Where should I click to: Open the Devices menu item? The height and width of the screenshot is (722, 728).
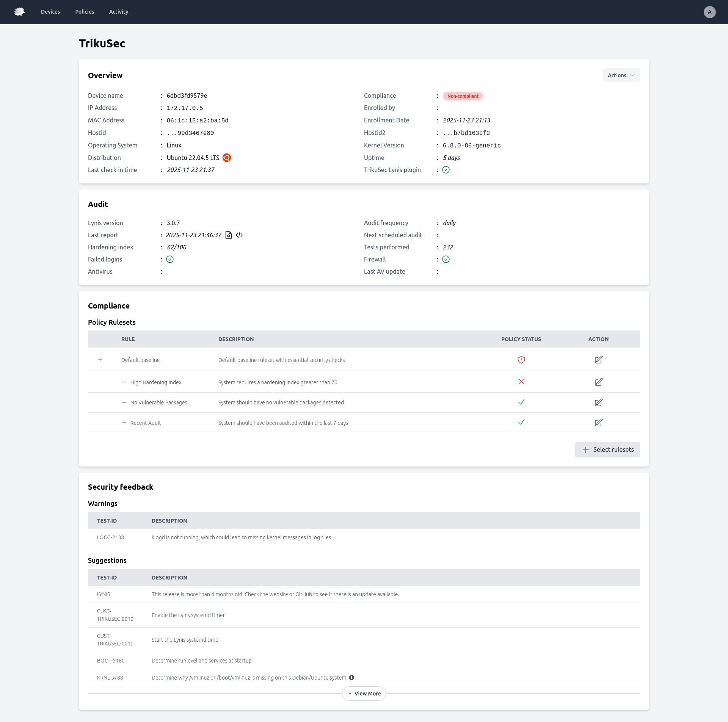[x=50, y=12]
